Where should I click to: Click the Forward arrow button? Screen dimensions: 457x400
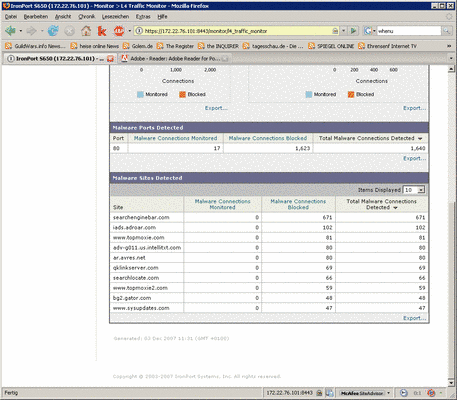click(31, 31)
